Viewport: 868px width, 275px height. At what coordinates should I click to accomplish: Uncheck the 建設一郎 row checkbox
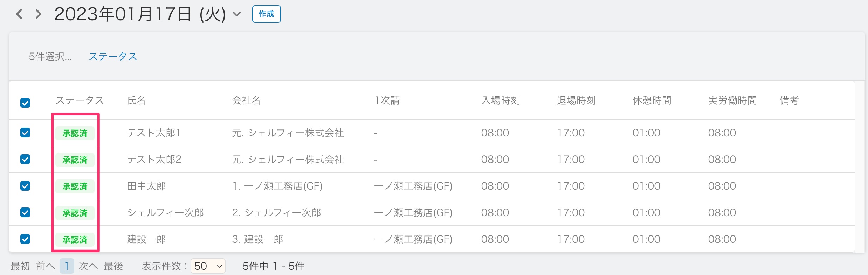[25, 239]
